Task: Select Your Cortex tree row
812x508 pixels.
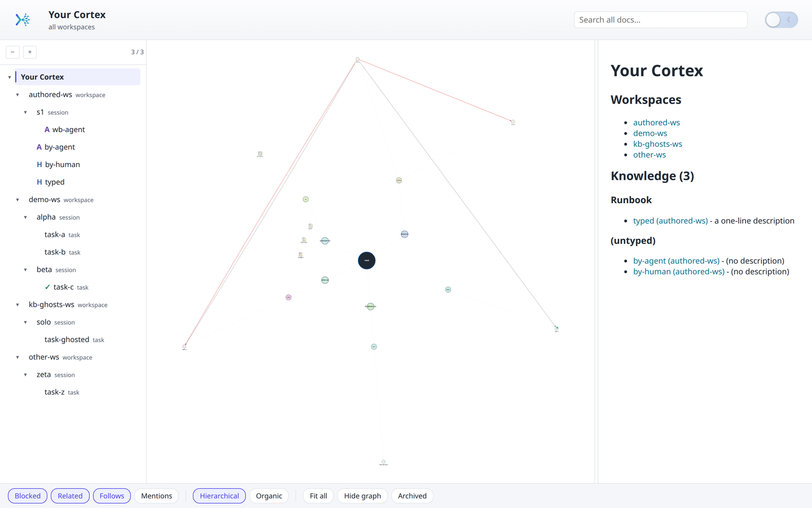Action: [78, 77]
